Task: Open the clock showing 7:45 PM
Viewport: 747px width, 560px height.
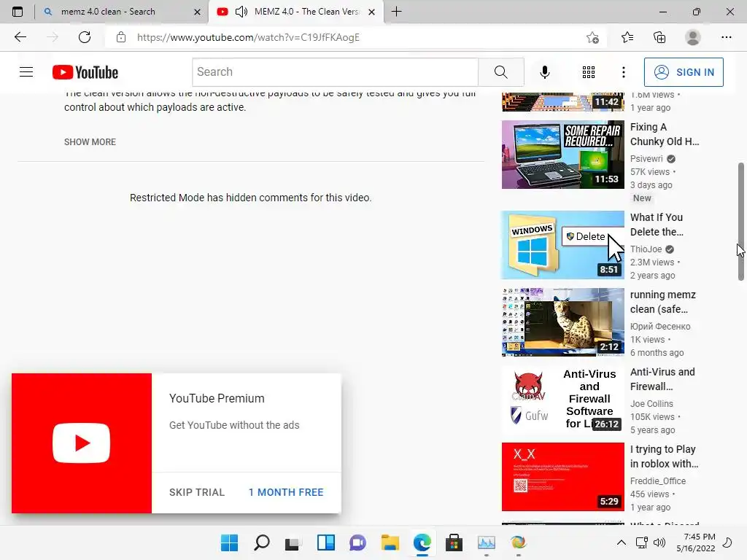Action: click(696, 542)
